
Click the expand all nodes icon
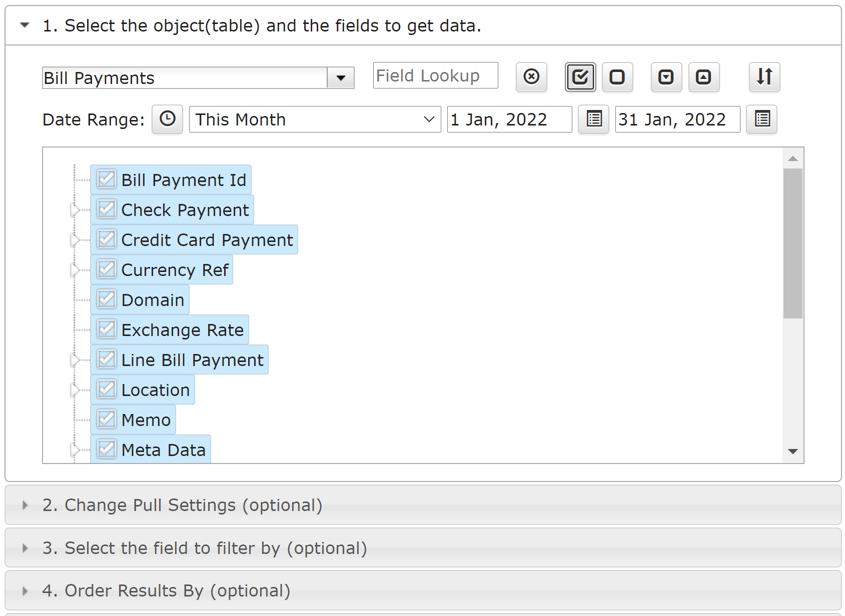tap(666, 77)
